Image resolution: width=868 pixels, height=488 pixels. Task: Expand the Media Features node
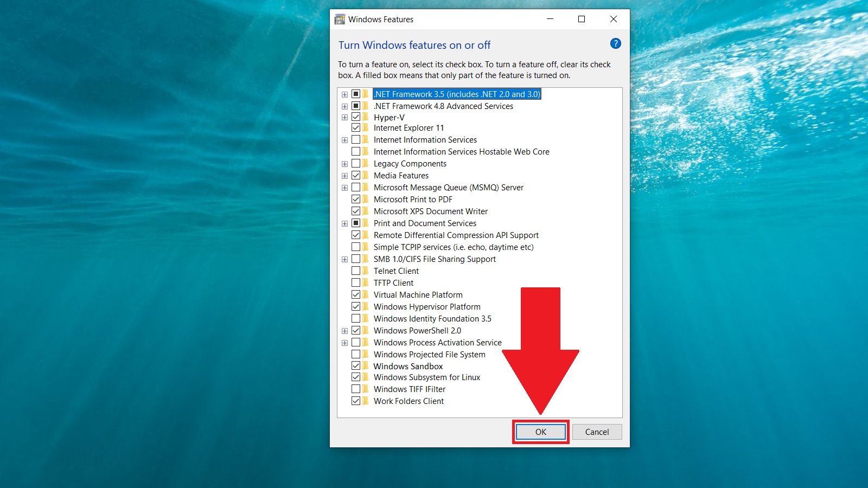[x=344, y=176]
